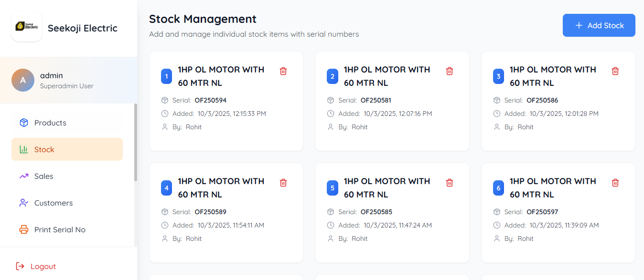
Task: Click the Add Stock button
Action: [599, 25]
